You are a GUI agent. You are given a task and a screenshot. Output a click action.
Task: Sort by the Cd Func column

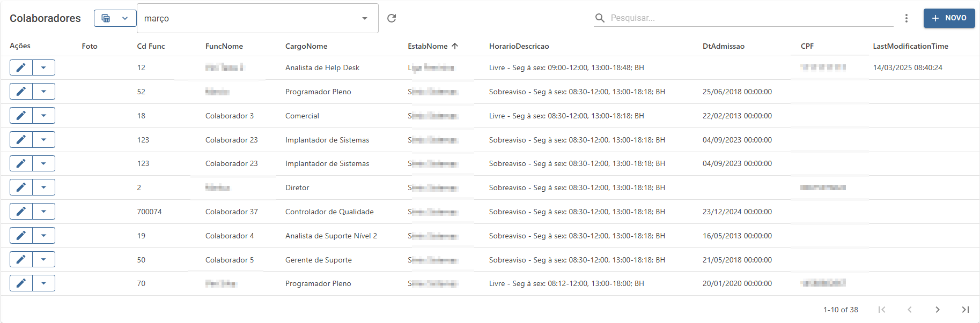151,46
